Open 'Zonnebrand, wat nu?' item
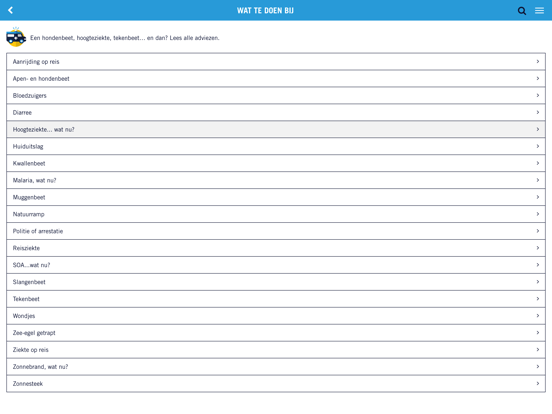The image size is (552, 414). coord(276,366)
